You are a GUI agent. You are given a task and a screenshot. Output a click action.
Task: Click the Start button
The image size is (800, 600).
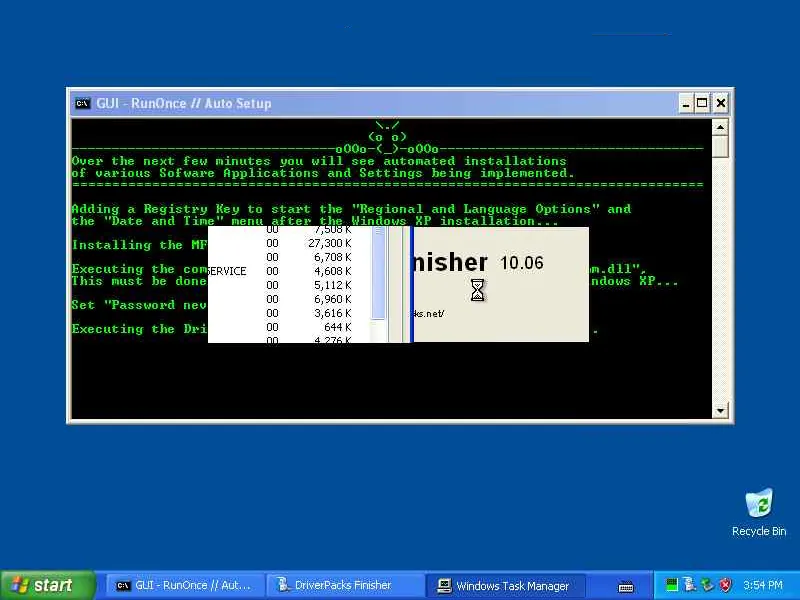click(47, 585)
